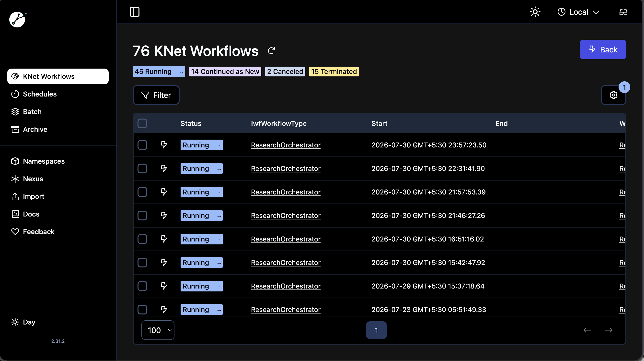The width and height of the screenshot is (644, 361).
Task: Click the End column header
Action: point(502,123)
